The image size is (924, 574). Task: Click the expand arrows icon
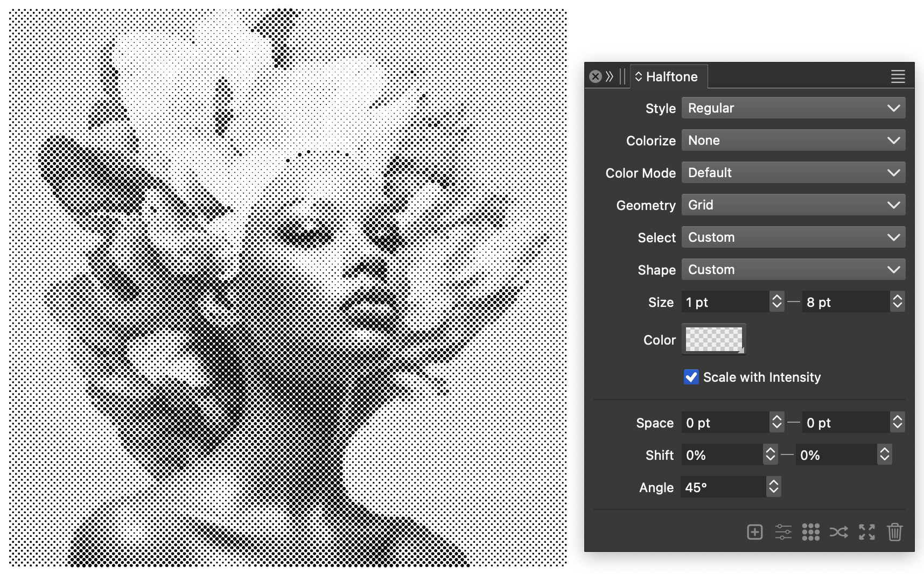[x=866, y=532]
